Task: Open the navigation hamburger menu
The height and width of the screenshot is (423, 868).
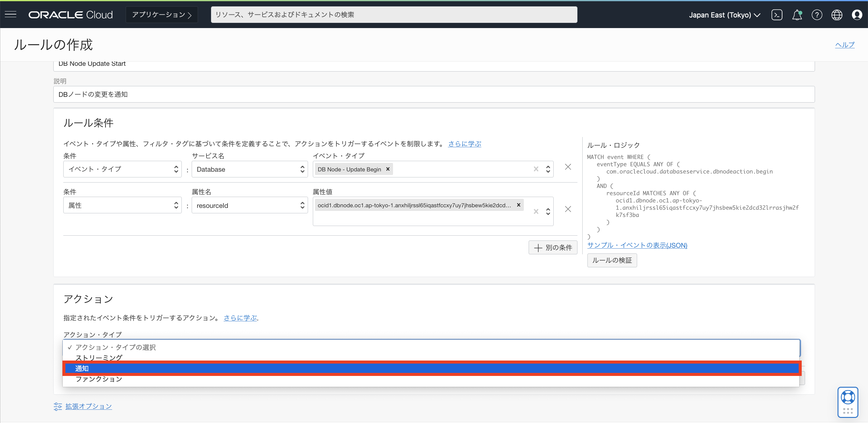Action: tap(11, 14)
